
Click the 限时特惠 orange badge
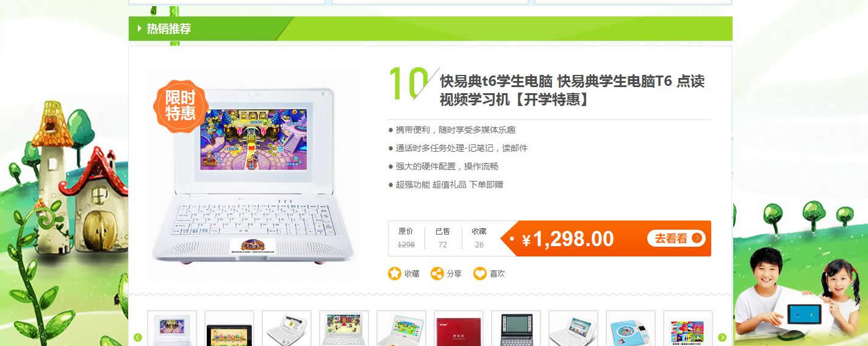click(180, 106)
